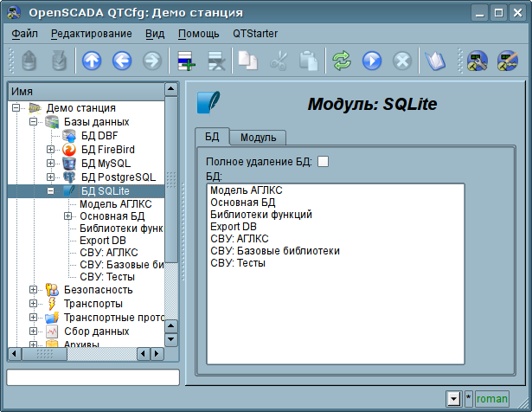This screenshot has height=412, width=532.
Task: Cut item using the scissors icon
Action: (279, 61)
